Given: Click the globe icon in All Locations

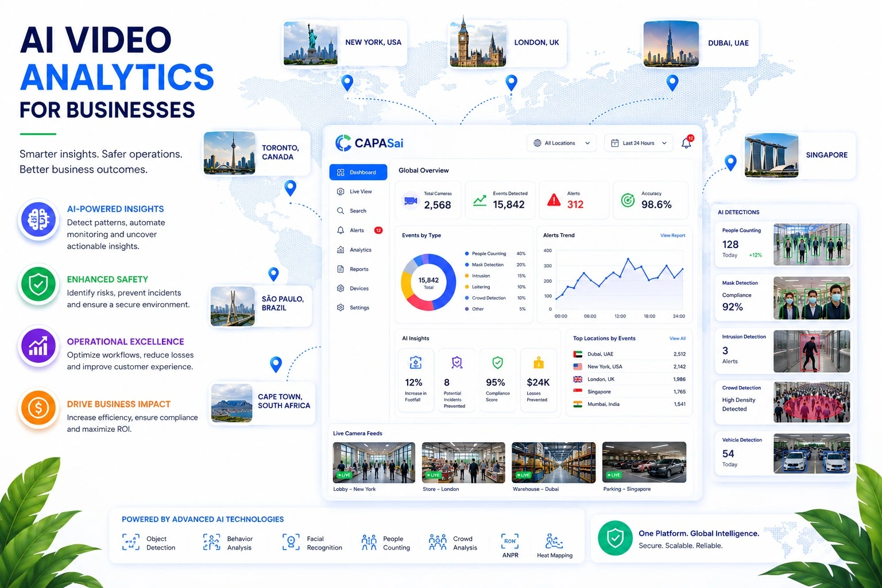Looking at the screenshot, I should pos(537,143).
